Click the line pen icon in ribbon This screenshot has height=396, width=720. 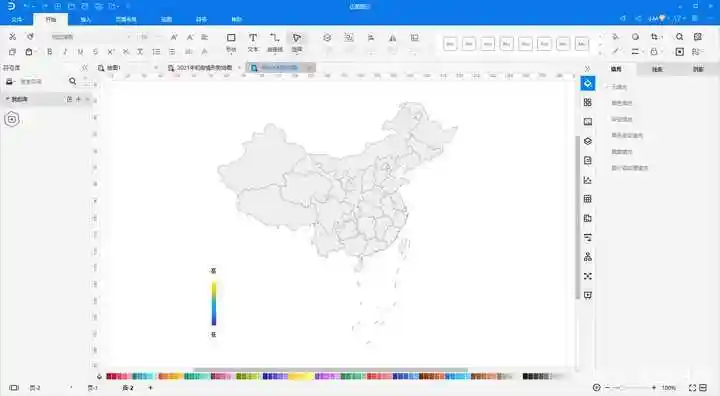[615, 51]
